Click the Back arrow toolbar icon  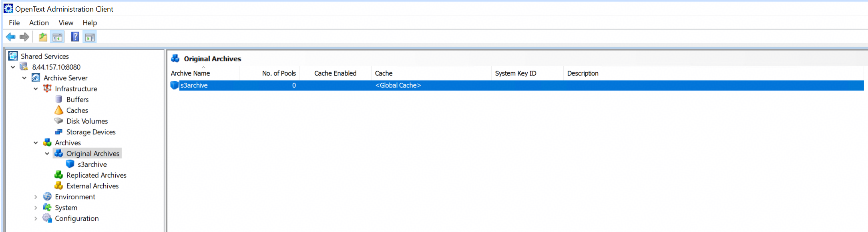pyautogui.click(x=11, y=37)
